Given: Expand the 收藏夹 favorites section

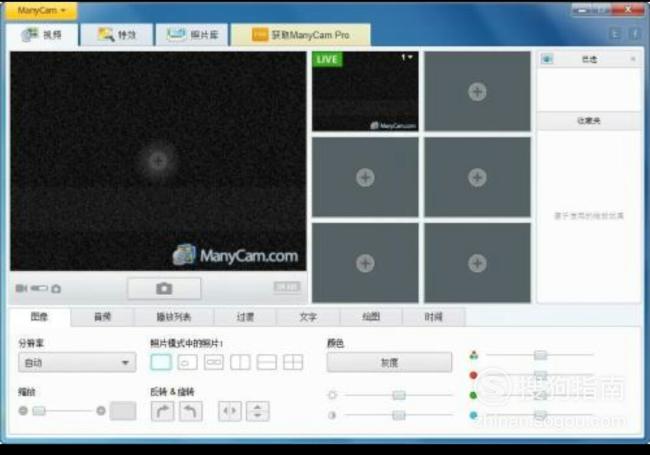Looking at the screenshot, I should pyautogui.click(x=589, y=121).
